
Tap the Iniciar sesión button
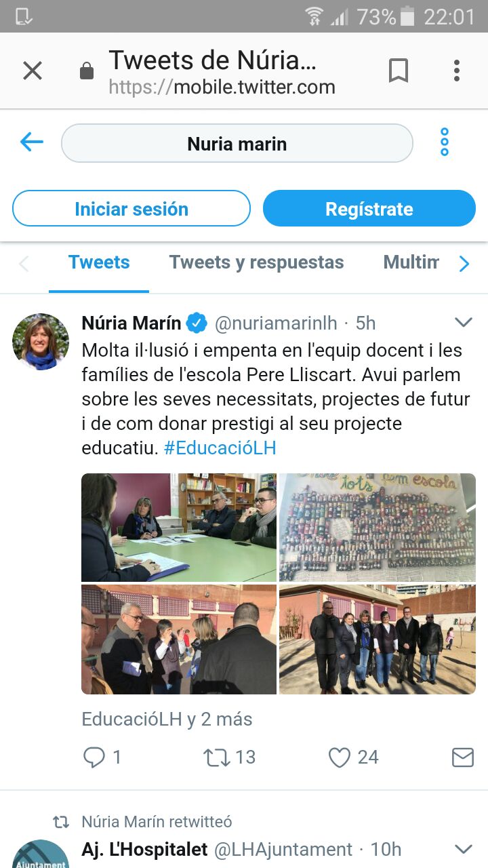coord(131,209)
